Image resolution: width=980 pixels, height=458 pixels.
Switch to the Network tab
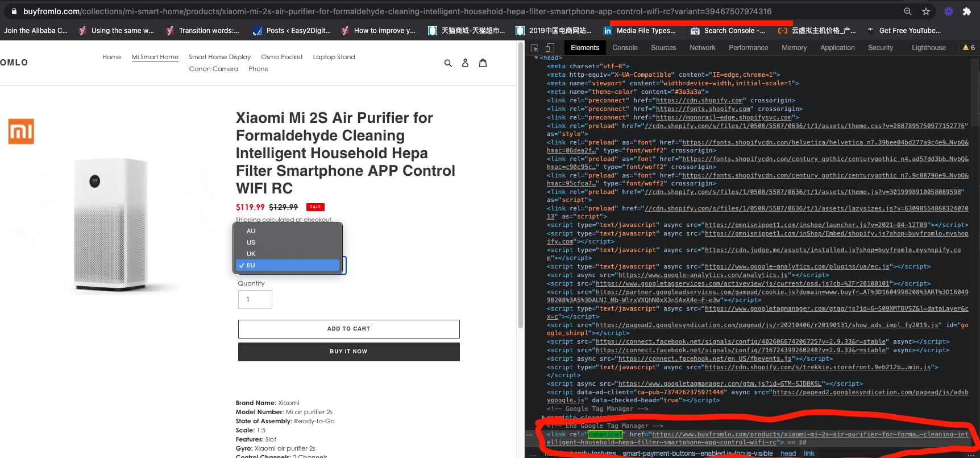point(703,48)
